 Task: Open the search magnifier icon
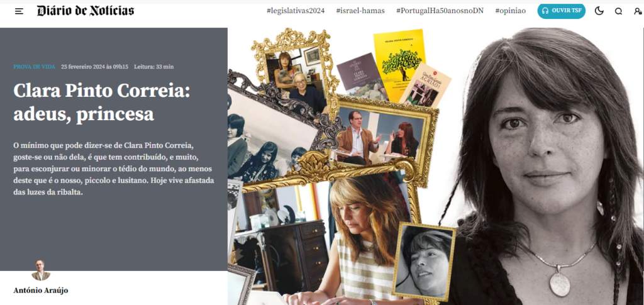click(619, 11)
